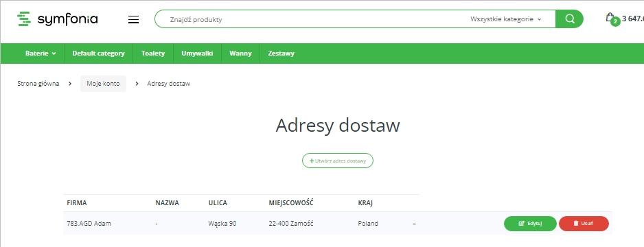This screenshot has height=247, width=644.
Task: Open the hamburger menu
Action: coord(133,19)
